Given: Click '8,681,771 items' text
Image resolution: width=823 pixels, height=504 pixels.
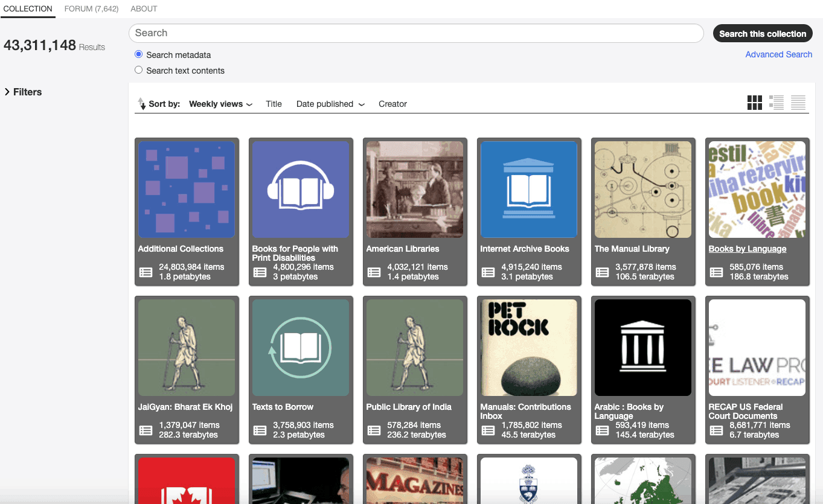Looking at the screenshot, I should point(758,425).
